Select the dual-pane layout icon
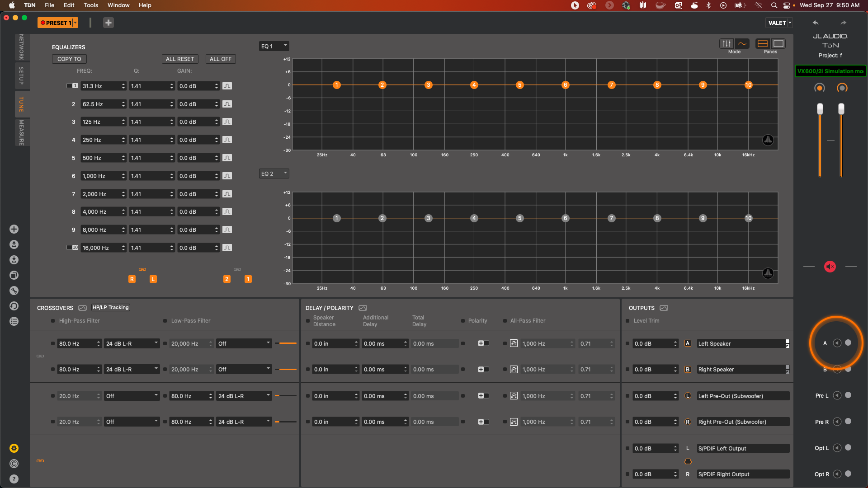The image size is (868, 488). tap(763, 43)
